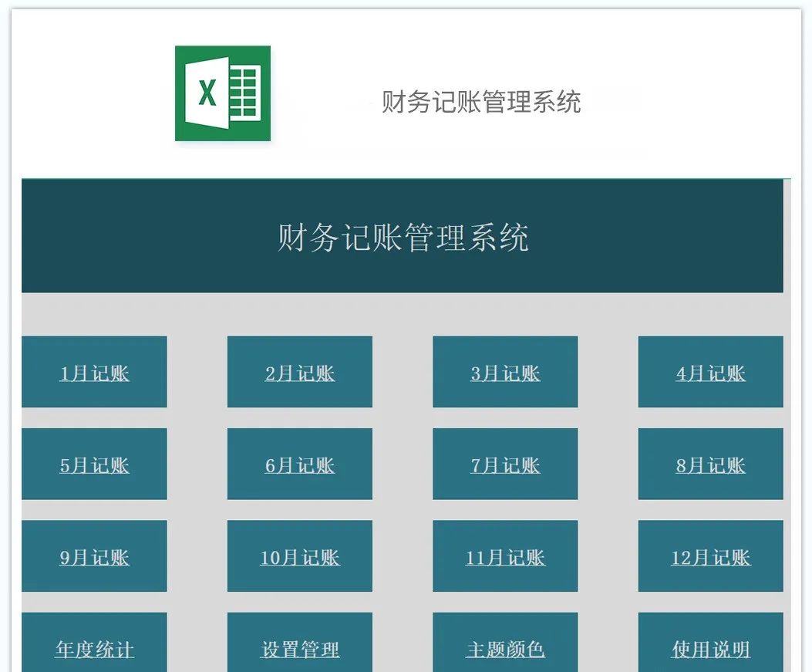The image size is (812, 672).
Task: Enter the 设置管理 settings management page
Action: 299,649
